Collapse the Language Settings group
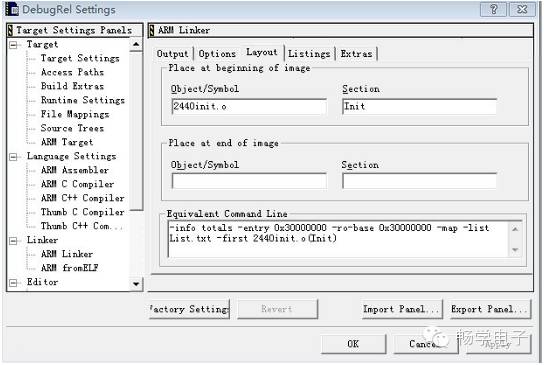 (14, 157)
